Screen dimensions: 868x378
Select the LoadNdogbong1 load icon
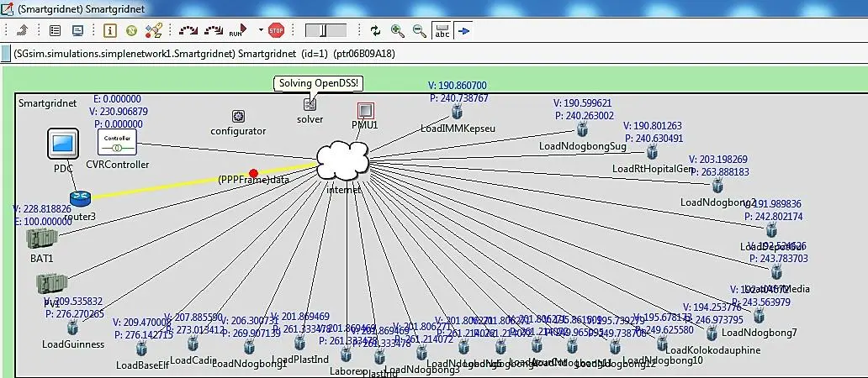click(249, 346)
